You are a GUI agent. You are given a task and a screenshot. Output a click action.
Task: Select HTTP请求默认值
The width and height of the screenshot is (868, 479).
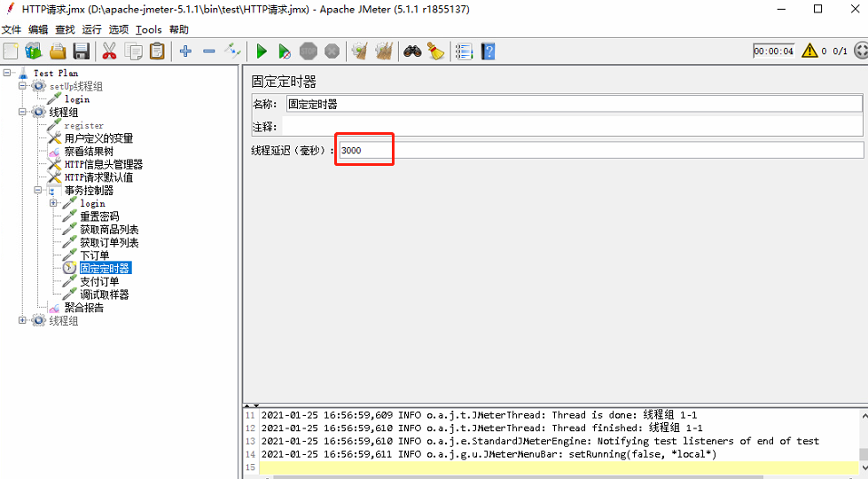pyautogui.click(x=98, y=177)
